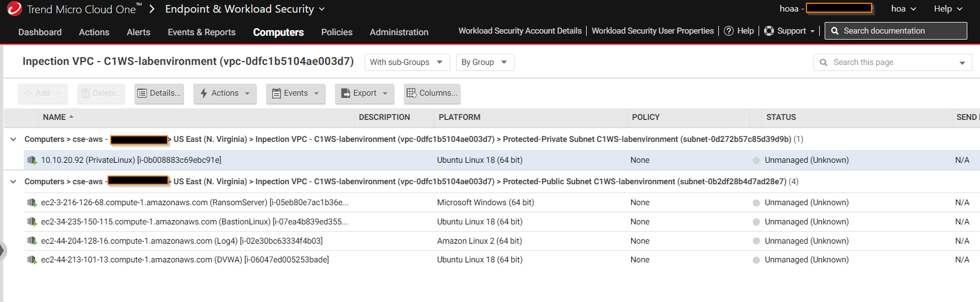Switch to the Actions tab in navigation

94,32
